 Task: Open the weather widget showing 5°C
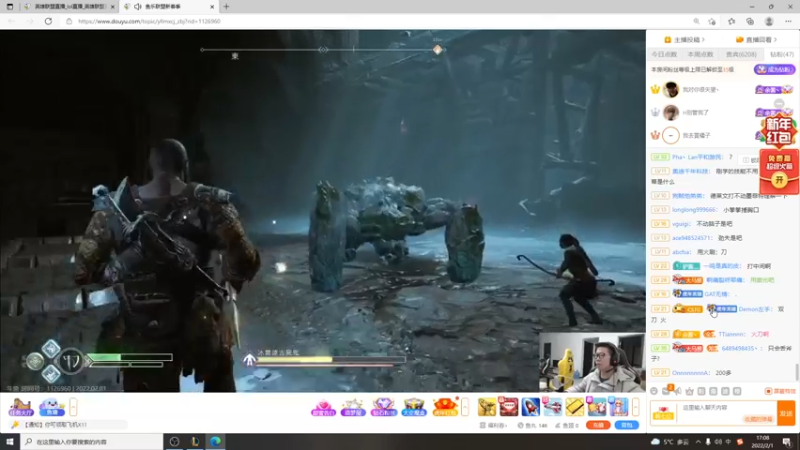pyautogui.click(x=670, y=441)
